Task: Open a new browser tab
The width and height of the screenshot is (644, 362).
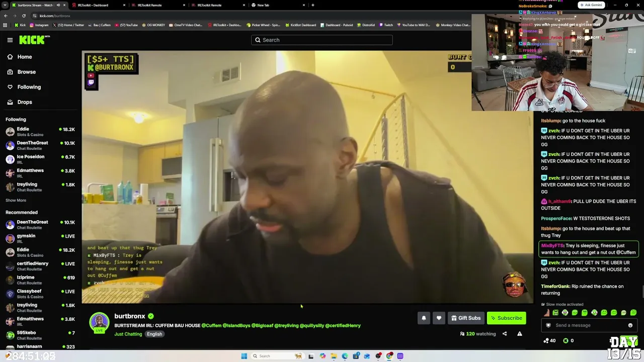Action: (313, 5)
